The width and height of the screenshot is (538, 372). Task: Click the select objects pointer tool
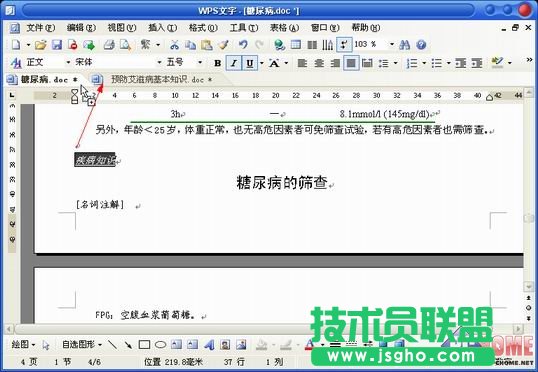[46, 345]
